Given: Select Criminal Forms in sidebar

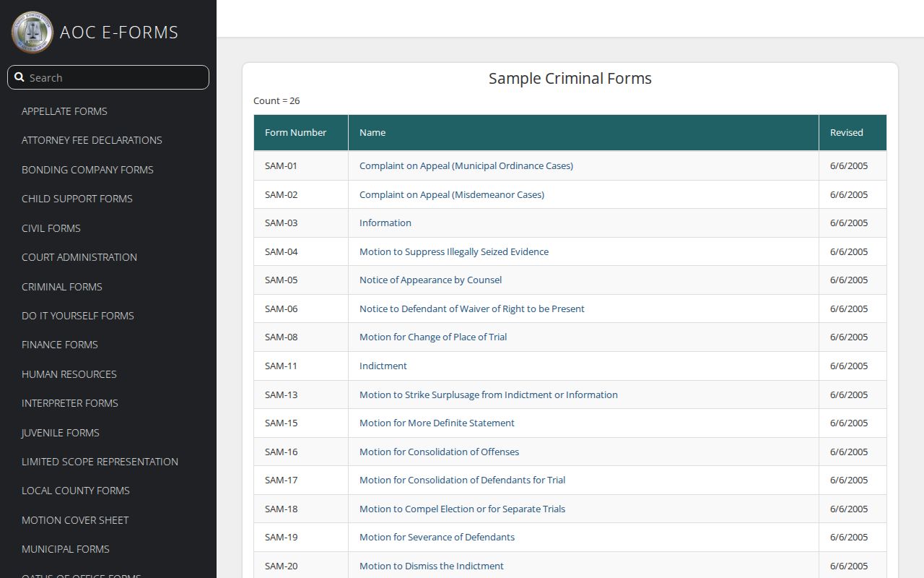Looking at the screenshot, I should coord(62,287).
